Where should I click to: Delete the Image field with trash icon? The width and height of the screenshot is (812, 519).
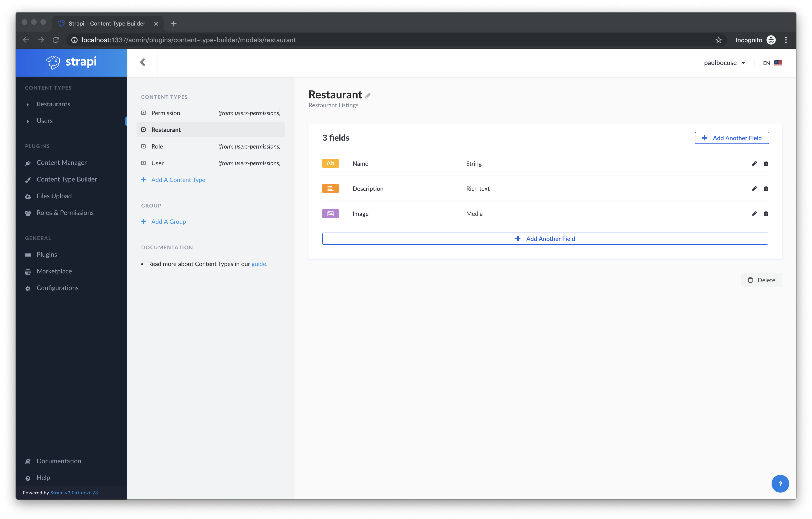[766, 214]
